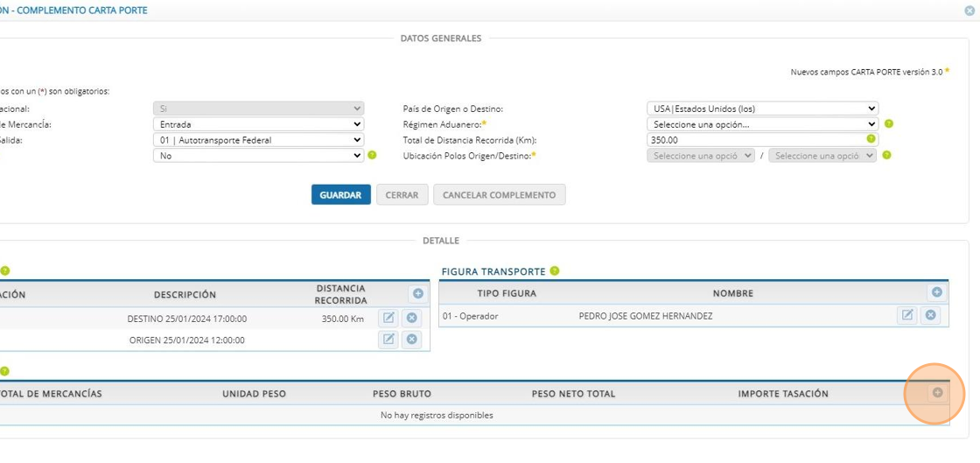Expand País de Origen o Destino dropdown
Screen dimensions: 980x463
click(x=762, y=109)
